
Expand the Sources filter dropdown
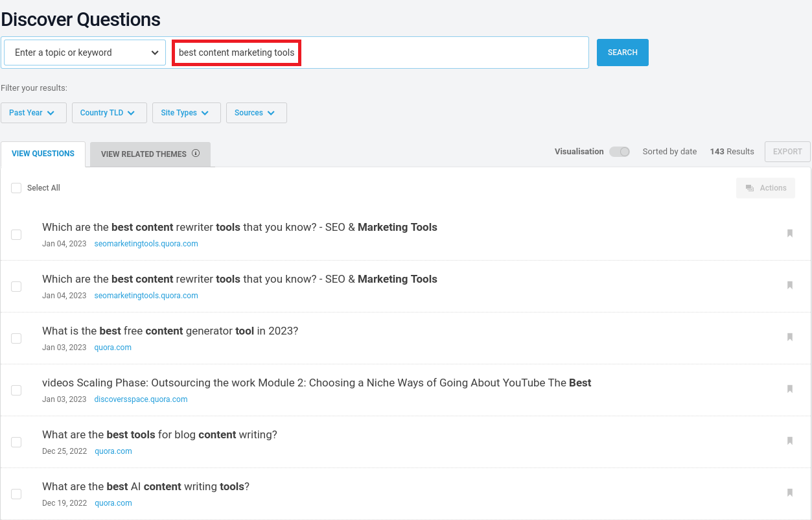coord(256,113)
